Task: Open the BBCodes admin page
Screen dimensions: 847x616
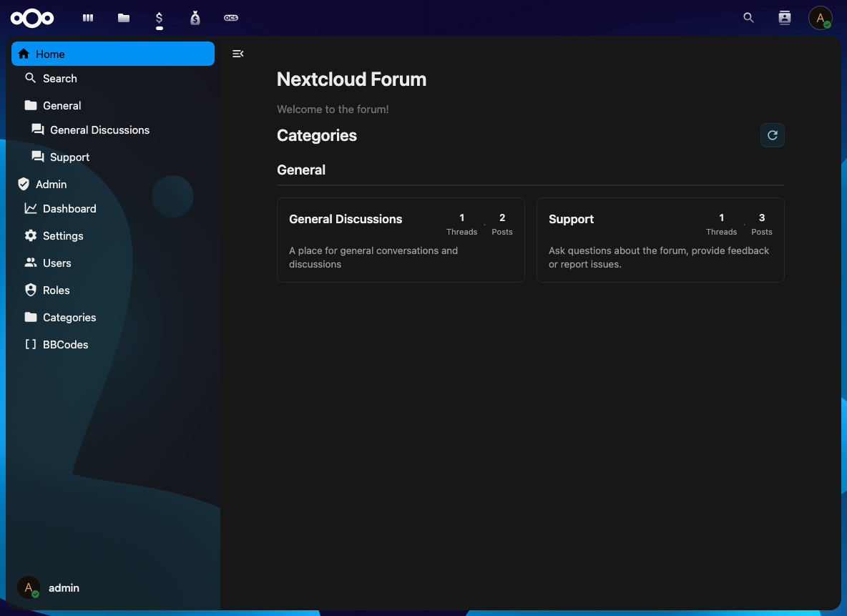Action: click(65, 345)
